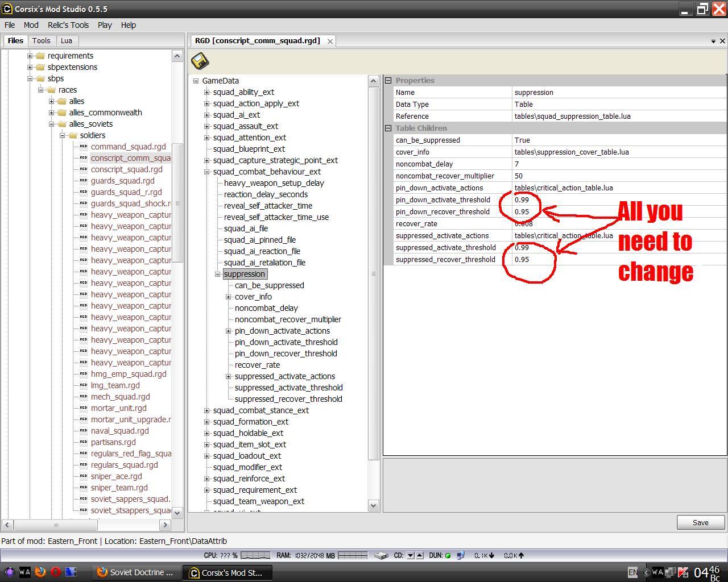Click the RGD icon beside lmg_team.rgd

(x=84, y=385)
